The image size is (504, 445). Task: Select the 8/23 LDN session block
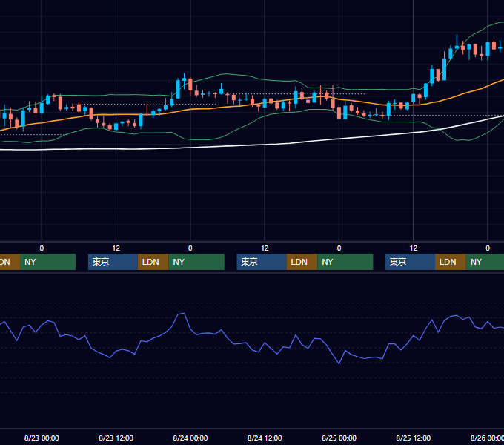click(153, 262)
